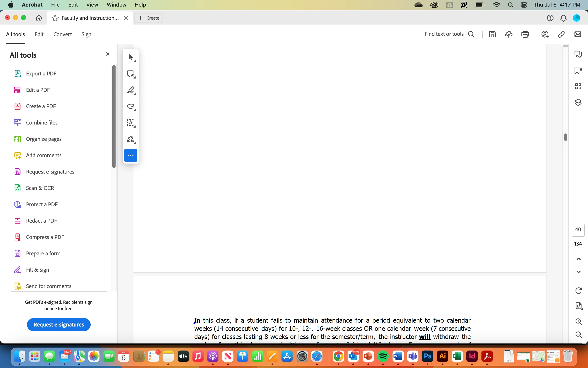Open the File menu
This screenshot has height=368, width=588.
pyautogui.click(x=55, y=5)
